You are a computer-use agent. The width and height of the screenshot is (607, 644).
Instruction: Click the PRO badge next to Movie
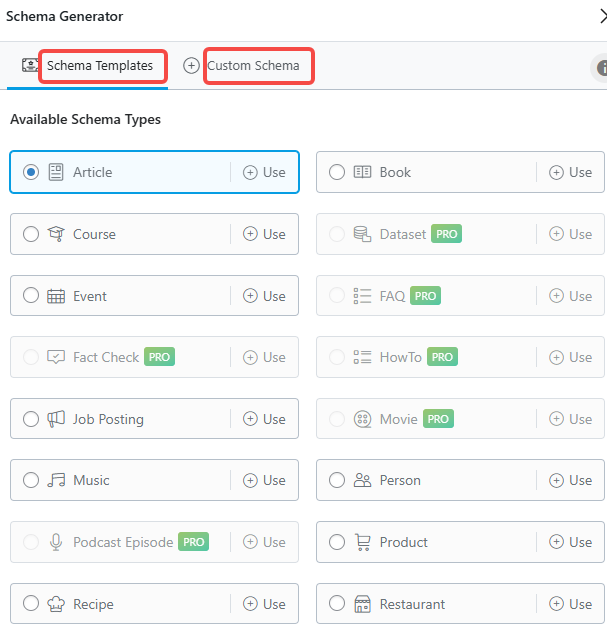tap(438, 419)
